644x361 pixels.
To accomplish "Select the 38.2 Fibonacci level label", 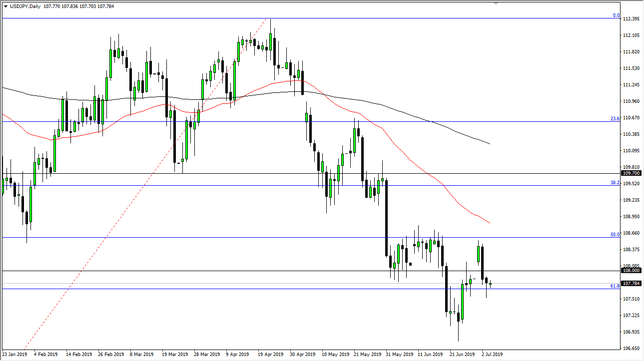I will coord(616,183).
